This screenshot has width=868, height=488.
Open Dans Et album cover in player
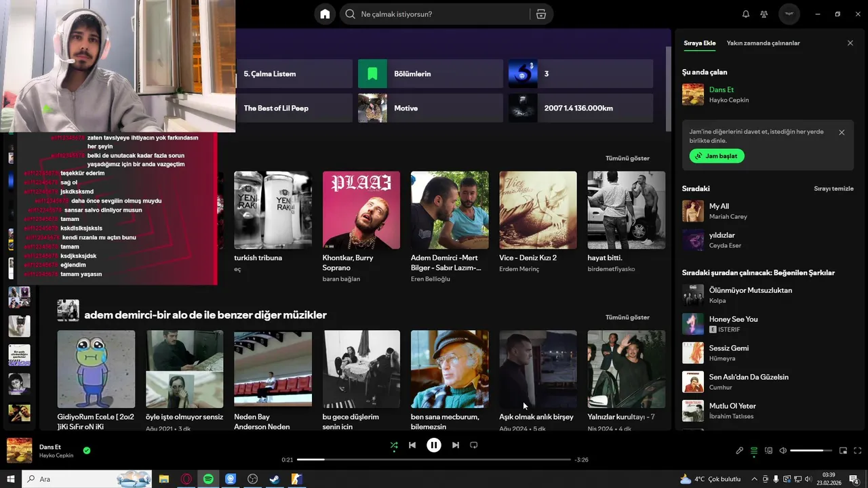pyautogui.click(x=19, y=451)
